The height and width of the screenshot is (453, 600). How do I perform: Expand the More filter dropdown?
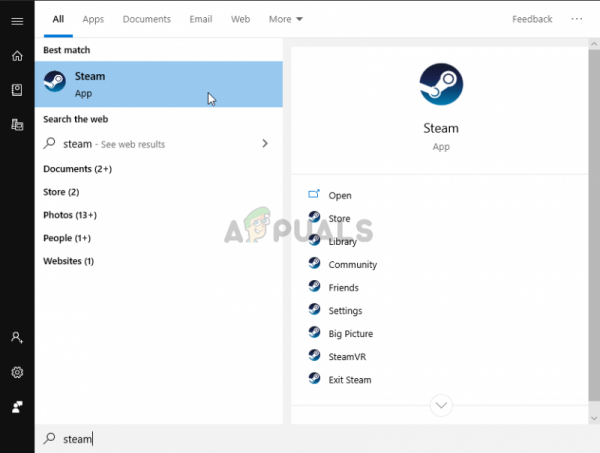tap(285, 19)
